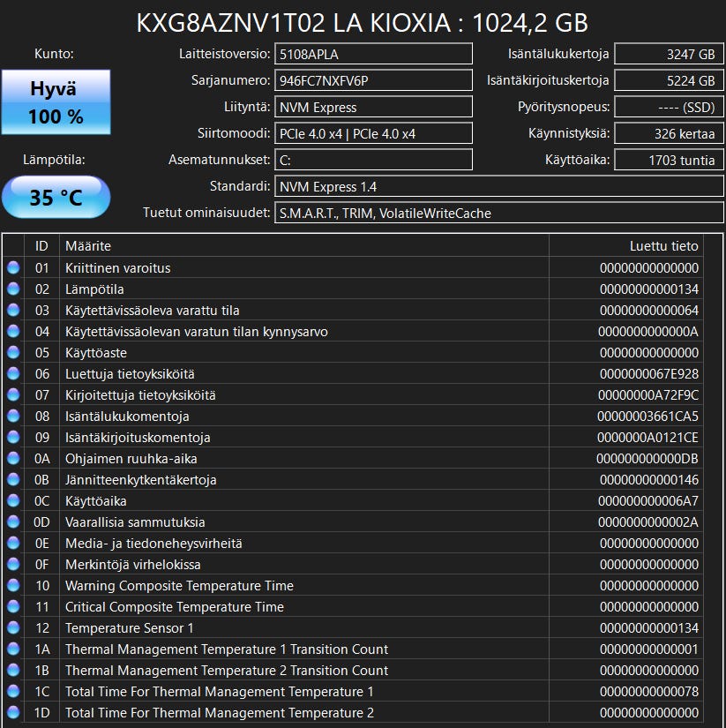This screenshot has width=726, height=728.
Task: Click the status orb for row 02 Lämpötila
Action: pos(13,289)
